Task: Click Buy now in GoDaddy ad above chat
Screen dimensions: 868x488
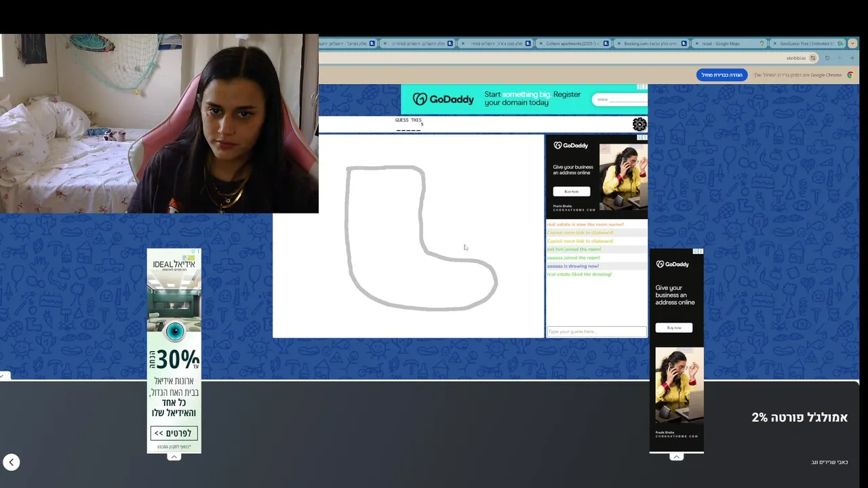Action: pos(571,191)
